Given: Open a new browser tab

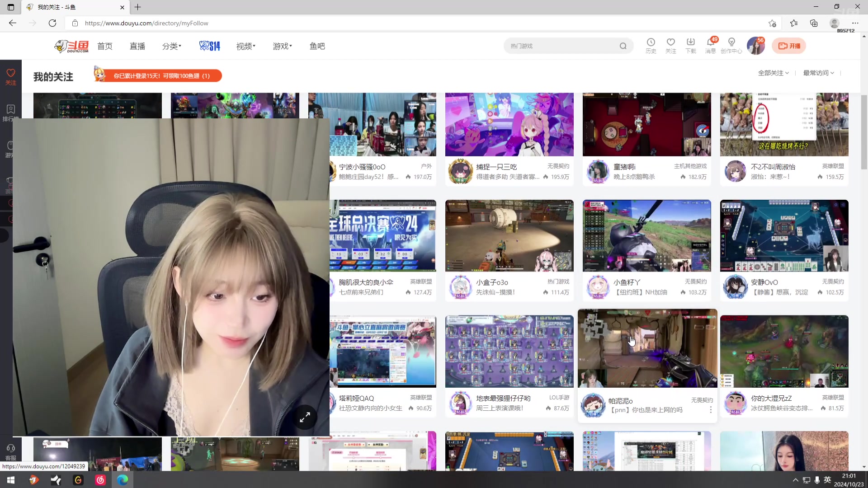Looking at the screenshot, I should pyautogui.click(x=138, y=7).
